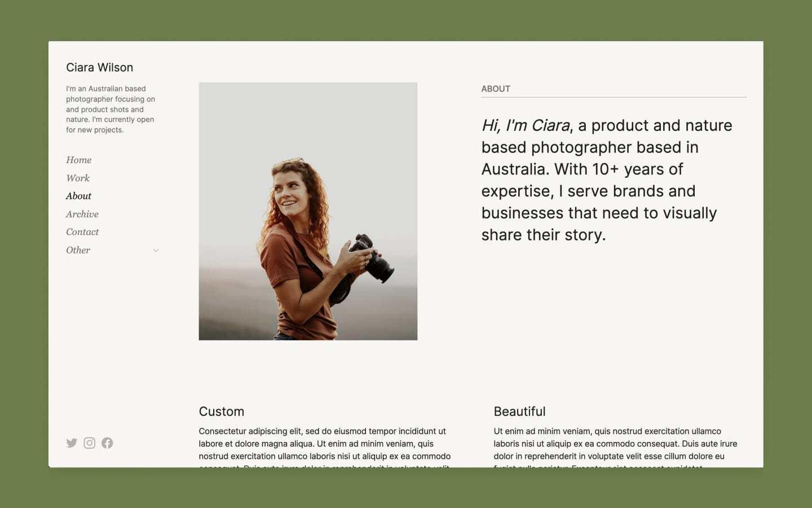The image size is (812, 508).
Task: Click the camera-shaped Instagram glyph
Action: click(x=89, y=443)
